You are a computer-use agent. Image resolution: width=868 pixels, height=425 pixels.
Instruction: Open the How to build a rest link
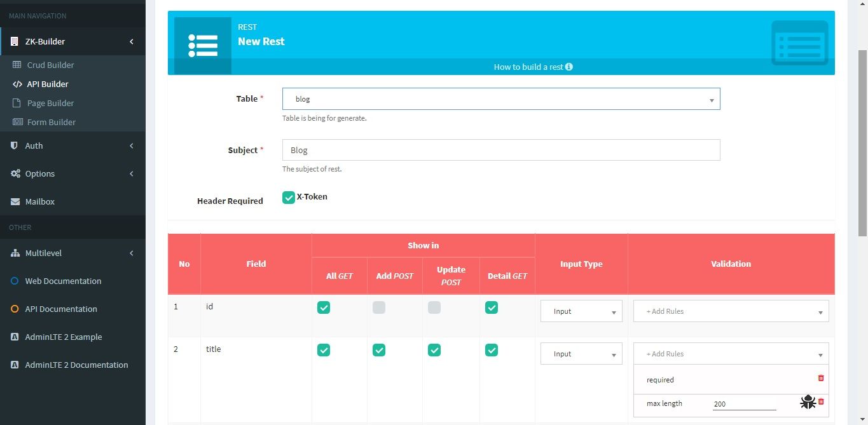coord(528,67)
